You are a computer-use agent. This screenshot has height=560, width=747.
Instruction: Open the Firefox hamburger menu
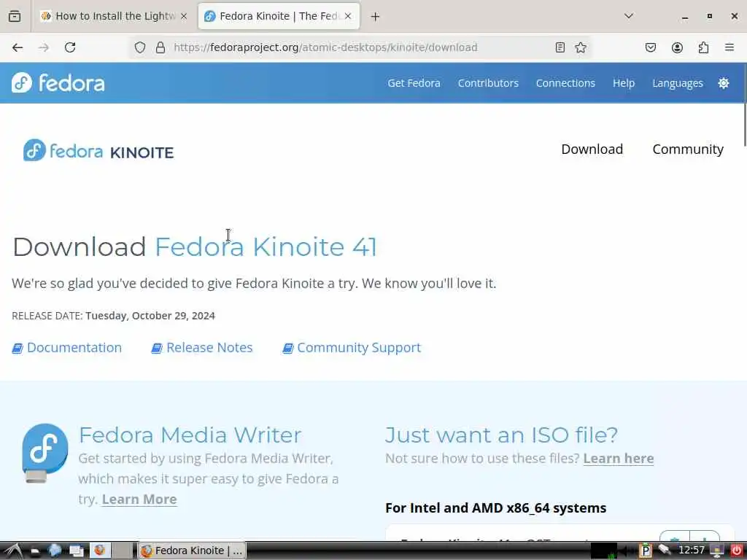[x=729, y=47]
